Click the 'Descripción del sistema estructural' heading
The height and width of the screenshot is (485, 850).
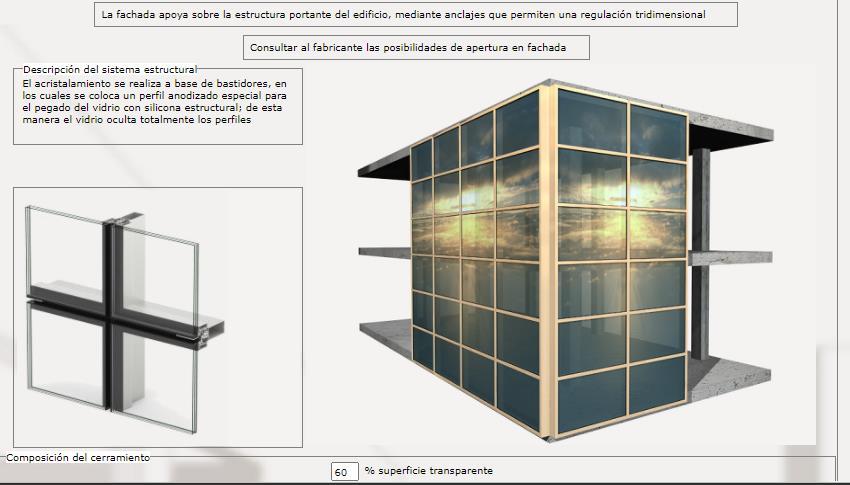(x=110, y=69)
